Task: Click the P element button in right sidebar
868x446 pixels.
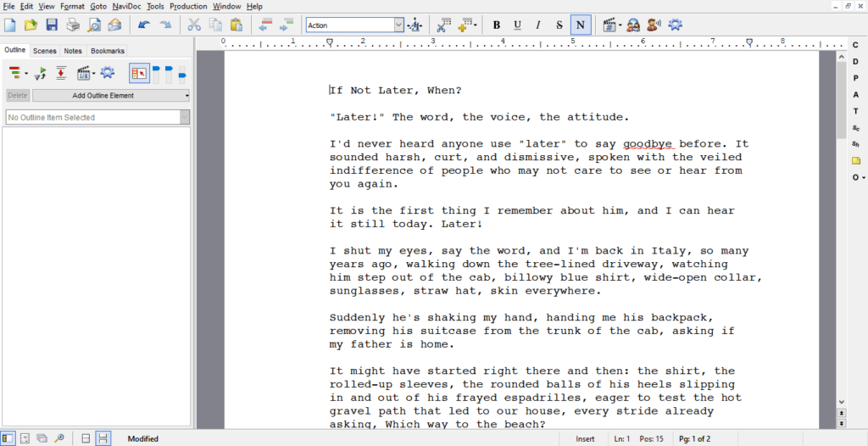Action: (x=856, y=78)
